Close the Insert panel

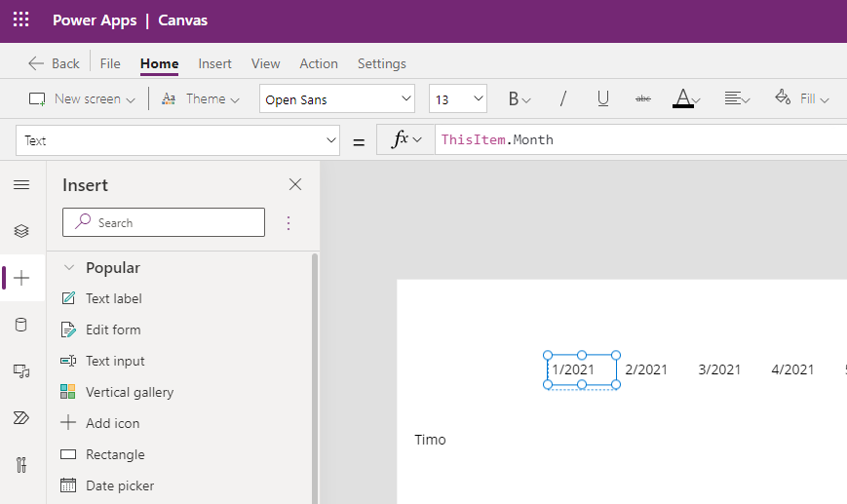(x=295, y=185)
